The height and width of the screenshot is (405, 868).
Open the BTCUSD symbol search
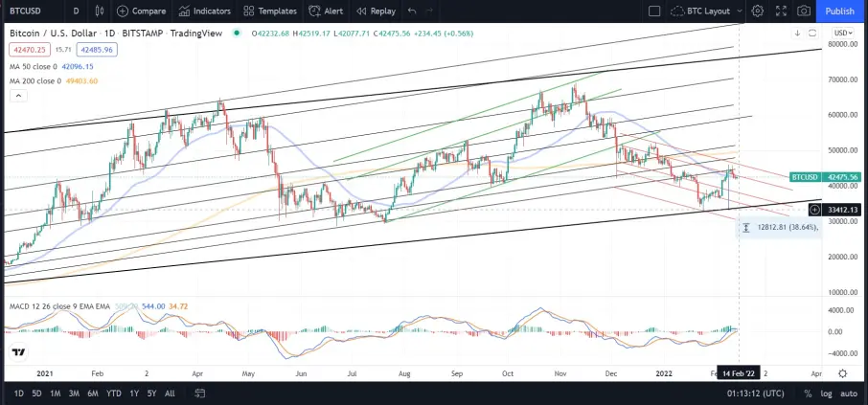[24, 11]
